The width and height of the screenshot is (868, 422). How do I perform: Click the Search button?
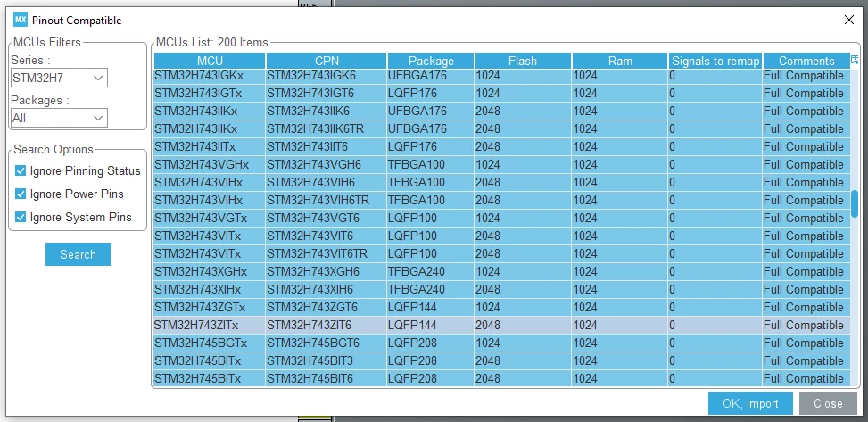click(x=78, y=254)
